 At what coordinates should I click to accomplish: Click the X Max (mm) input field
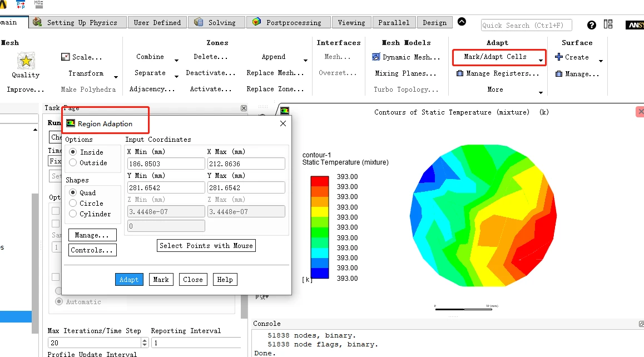246,163
